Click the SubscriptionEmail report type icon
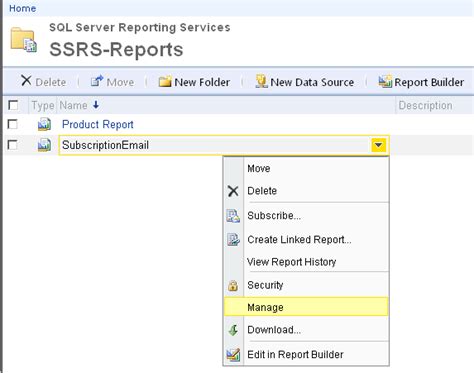This screenshot has width=474, height=373. coord(44,145)
